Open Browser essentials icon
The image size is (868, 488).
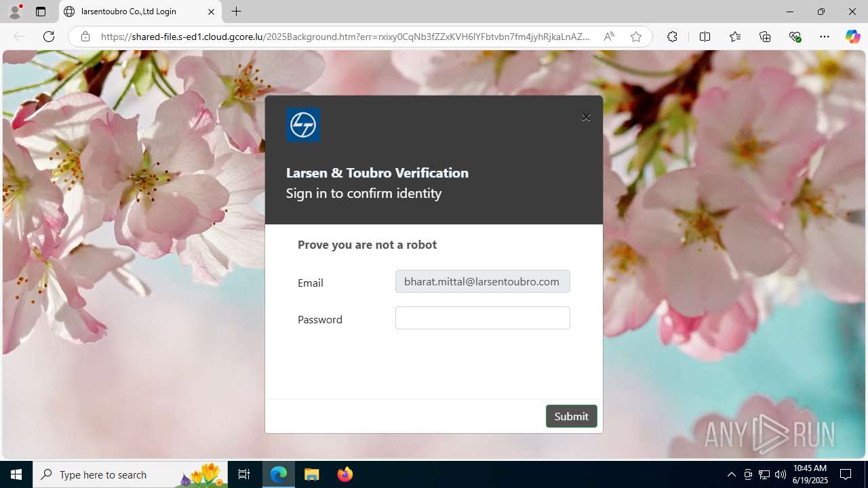click(x=795, y=37)
